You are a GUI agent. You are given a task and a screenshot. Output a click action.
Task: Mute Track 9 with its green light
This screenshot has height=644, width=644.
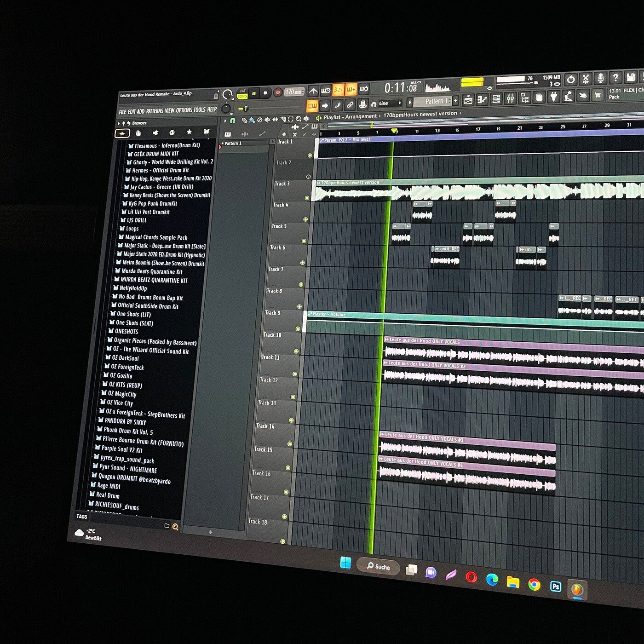point(298,329)
